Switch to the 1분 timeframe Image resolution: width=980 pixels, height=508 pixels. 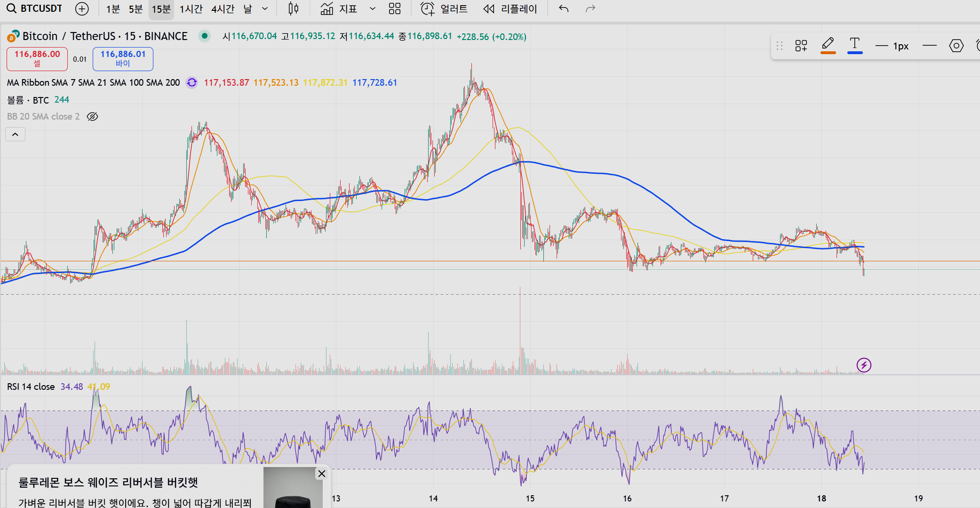click(x=113, y=9)
